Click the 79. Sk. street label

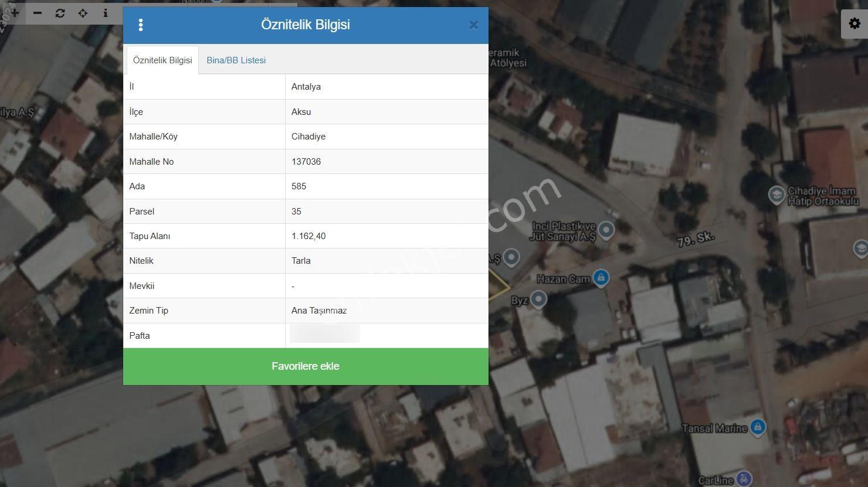click(696, 239)
